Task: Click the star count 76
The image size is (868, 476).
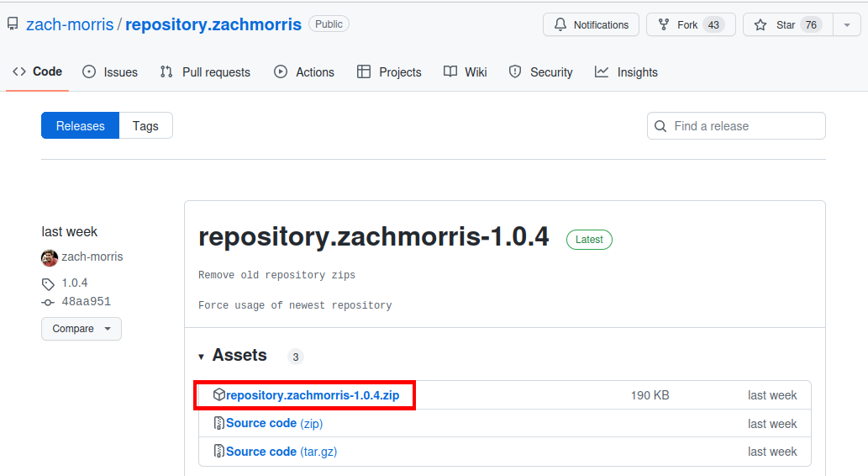Action: click(x=811, y=25)
